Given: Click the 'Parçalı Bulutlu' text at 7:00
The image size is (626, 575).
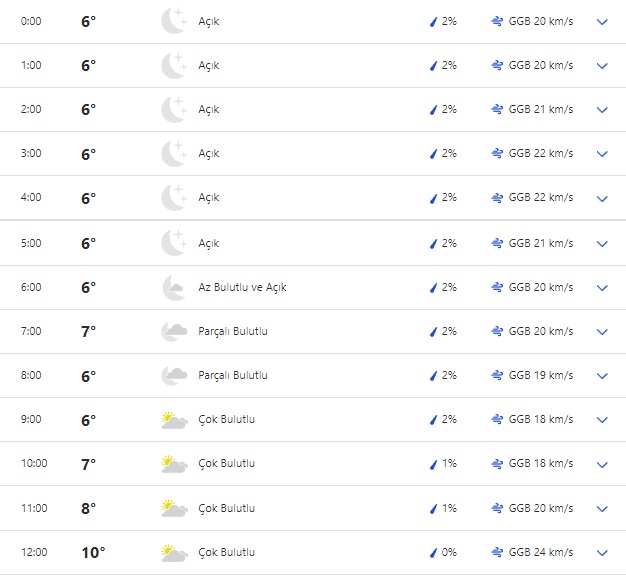Looking at the screenshot, I should (x=233, y=332).
